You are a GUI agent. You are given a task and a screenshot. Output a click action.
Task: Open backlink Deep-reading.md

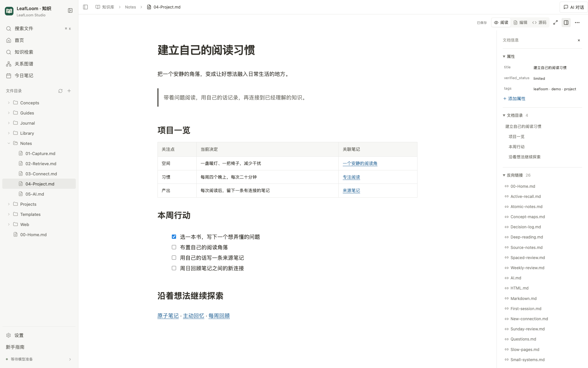[527, 237]
